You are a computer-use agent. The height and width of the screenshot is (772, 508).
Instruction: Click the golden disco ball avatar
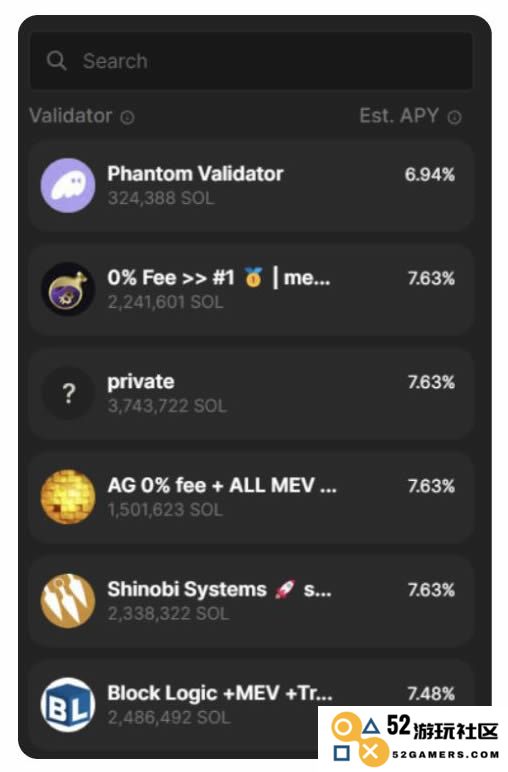pos(68,497)
